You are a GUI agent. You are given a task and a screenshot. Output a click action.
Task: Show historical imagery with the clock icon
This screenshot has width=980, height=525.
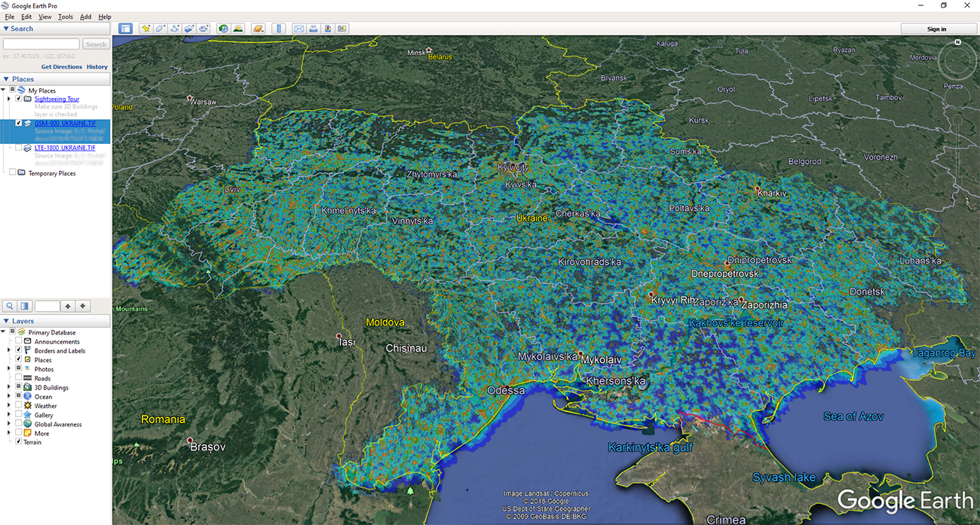click(224, 29)
